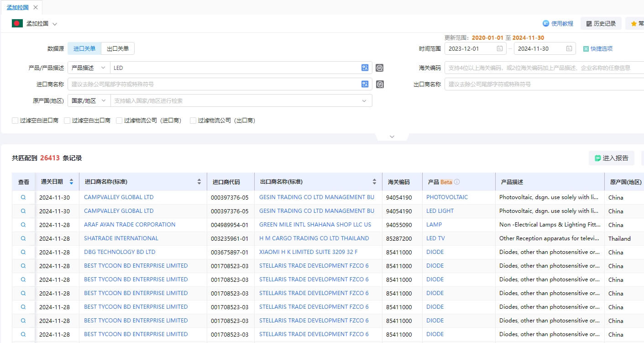The image size is (644, 343).
Task: Select 出口关单 data source
Action: (118, 48)
